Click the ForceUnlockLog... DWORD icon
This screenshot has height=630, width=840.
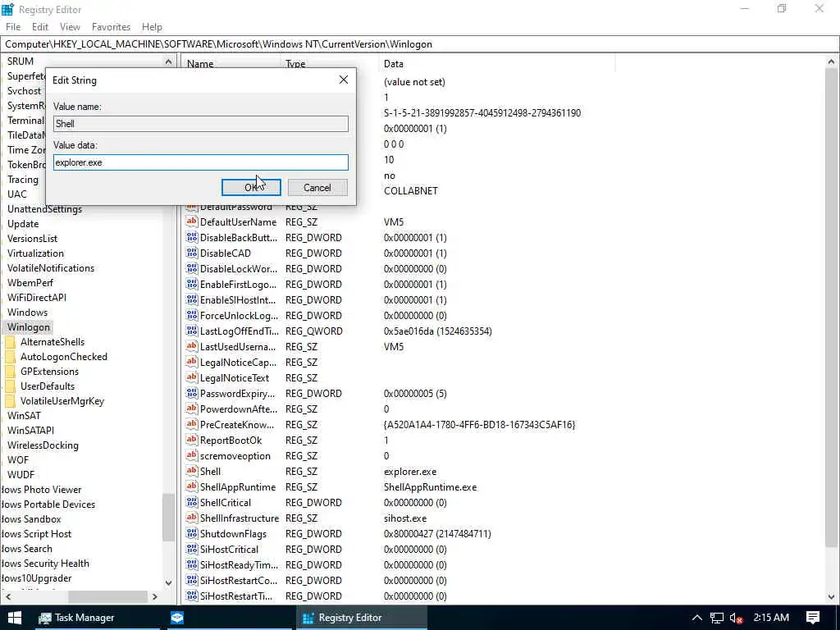[192, 315]
